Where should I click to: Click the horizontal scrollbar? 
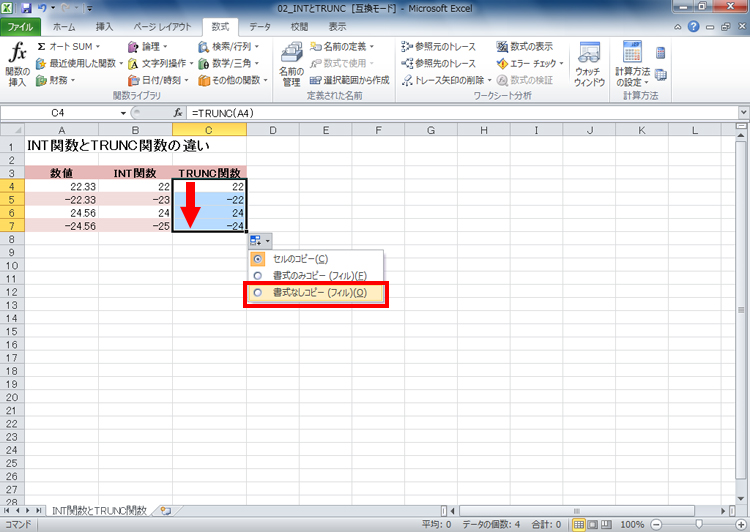click(576, 511)
